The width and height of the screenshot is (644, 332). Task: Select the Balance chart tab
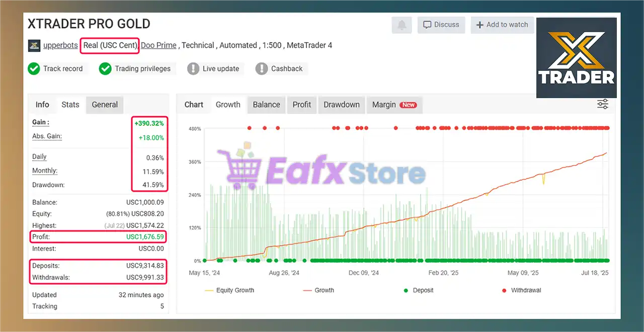point(266,105)
